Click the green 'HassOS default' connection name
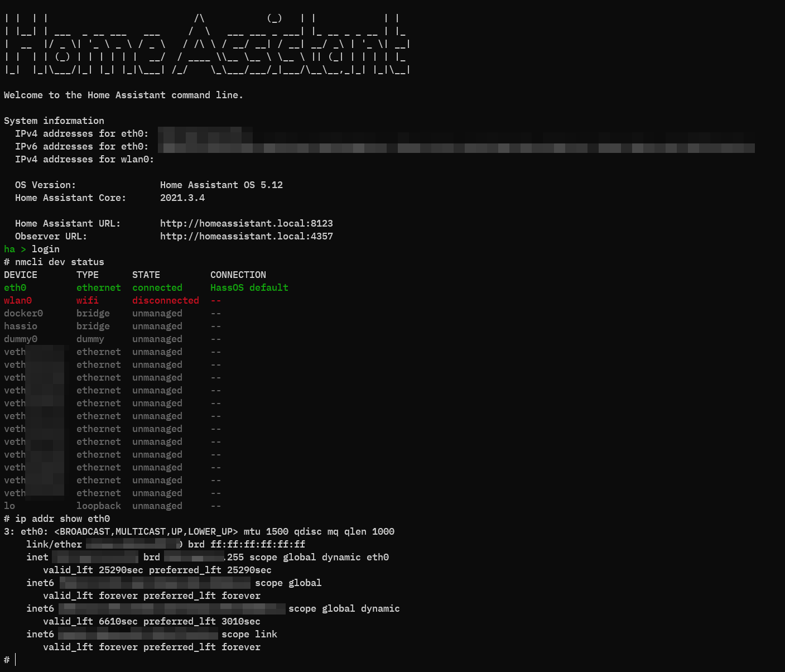This screenshot has height=672, width=785. (x=249, y=287)
